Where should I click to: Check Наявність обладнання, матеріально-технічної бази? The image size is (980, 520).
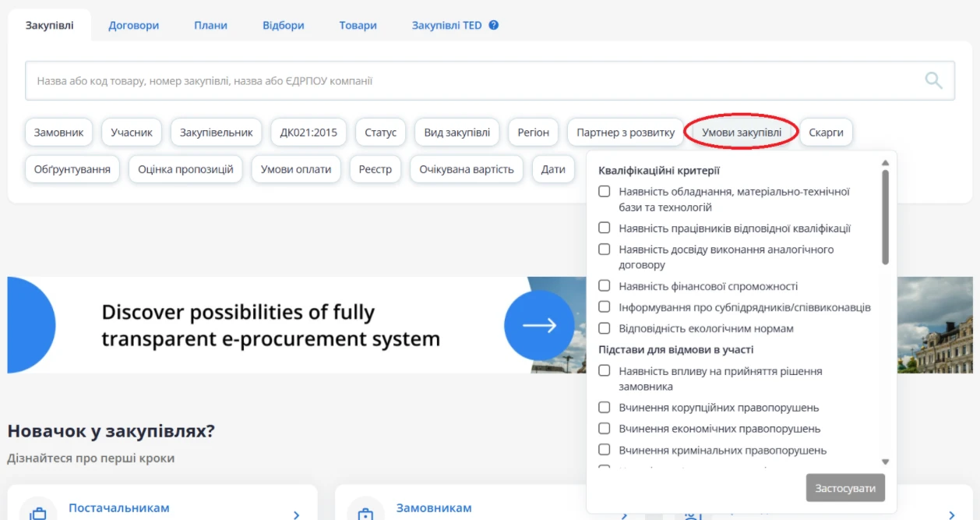click(x=604, y=191)
